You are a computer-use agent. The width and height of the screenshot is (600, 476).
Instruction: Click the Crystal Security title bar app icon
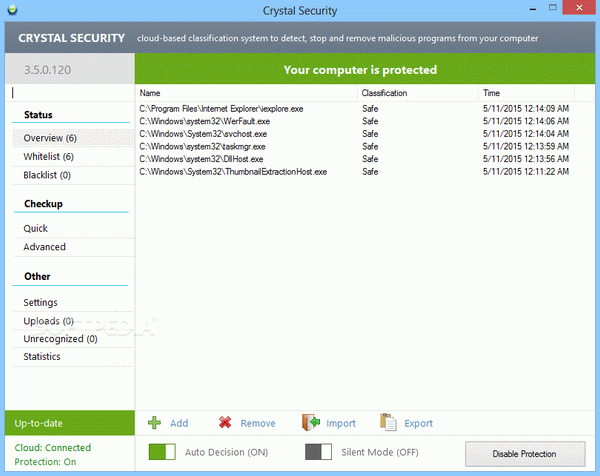12,9
